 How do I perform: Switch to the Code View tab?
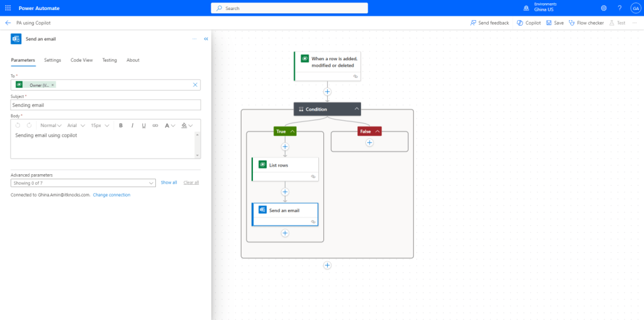tap(81, 60)
